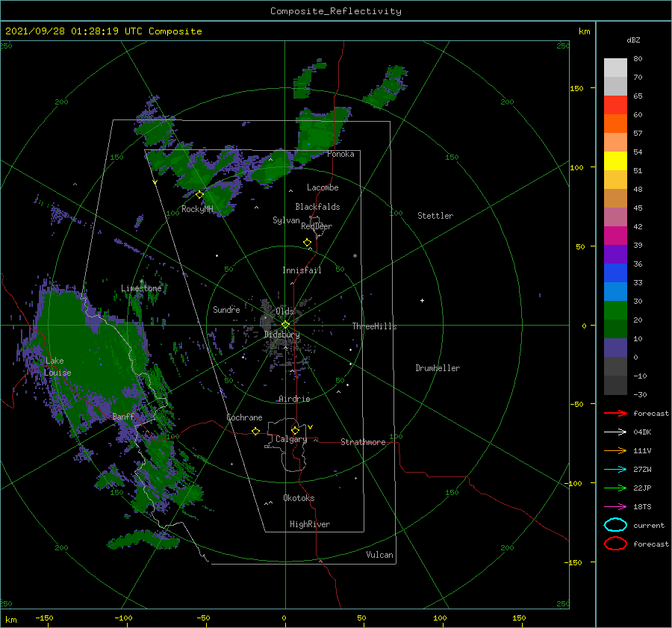672x628 pixels.
Task: Select the yellow 51-54 dBZ swatch
Action: pos(615,161)
